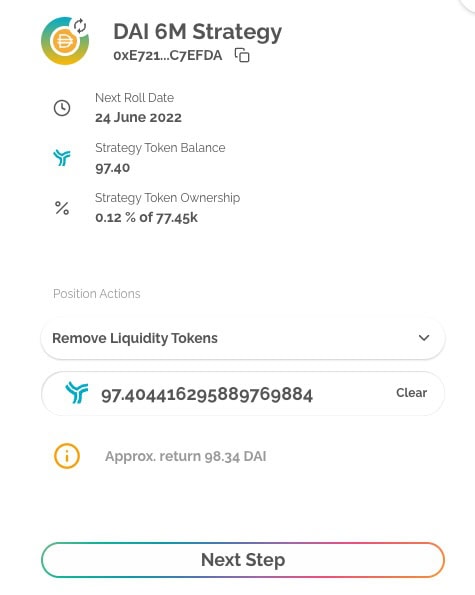The height and width of the screenshot is (595, 475).
Task: Click the percent icon beside Token Ownership
Action: [x=62, y=208]
